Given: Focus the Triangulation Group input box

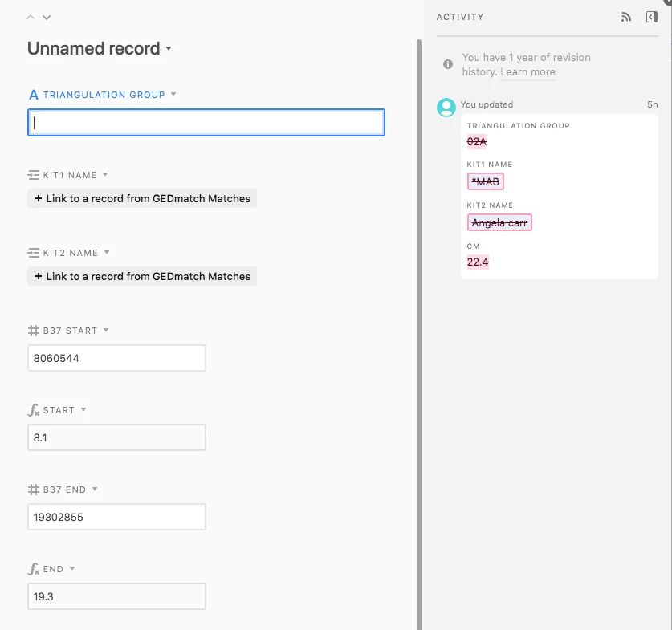Looking at the screenshot, I should (x=206, y=123).
